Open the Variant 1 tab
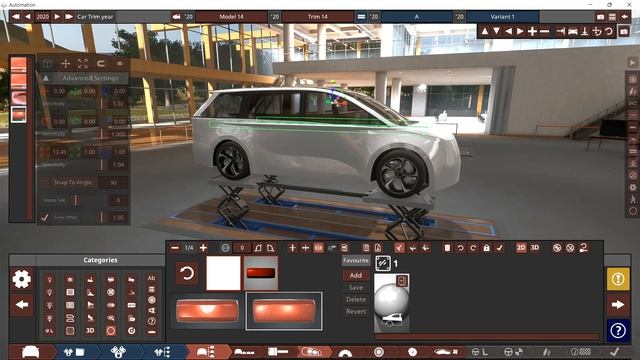The height and width of the screenshot is (360, 640). coord(502,17)
